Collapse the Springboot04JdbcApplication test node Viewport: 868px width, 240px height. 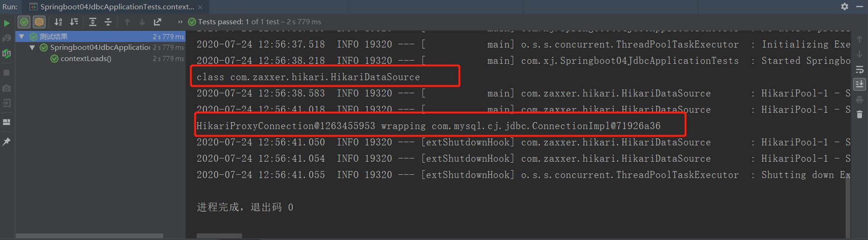pyautogui.click(x=32, y=48)
